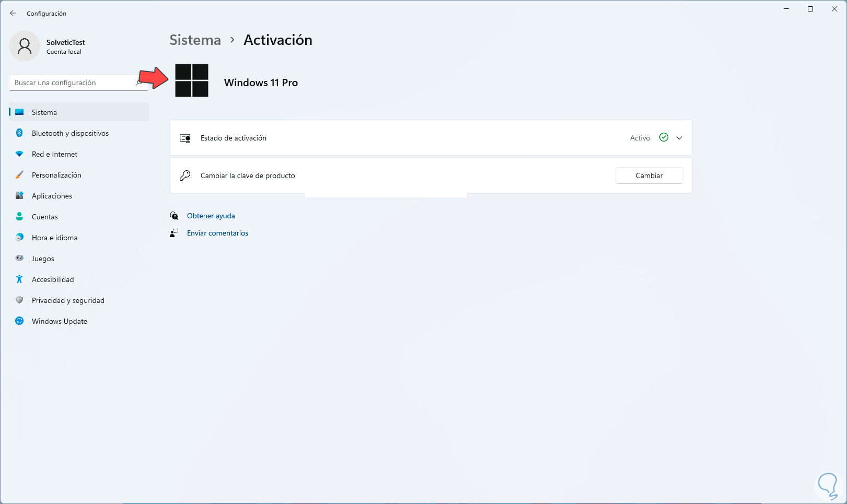847x504 pixels.
Task: Click the Sistema monitor icon
Action: click(x=19, y=112)
